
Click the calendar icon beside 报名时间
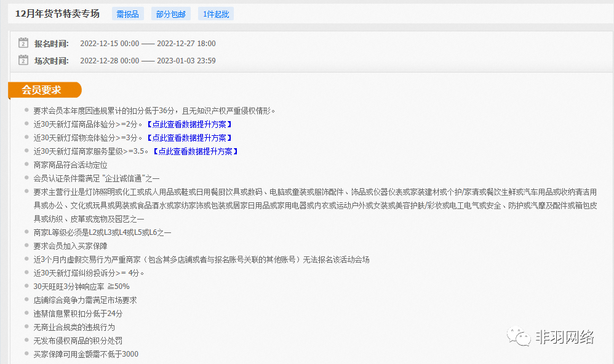click(23, 43)
